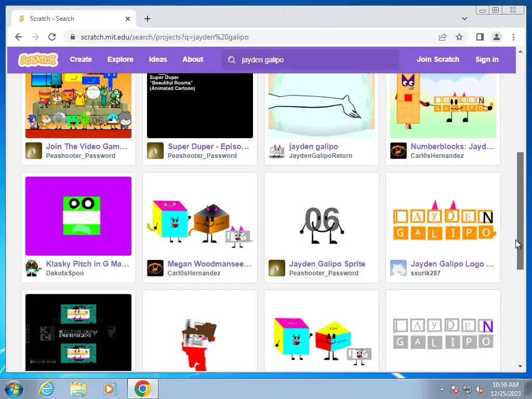This screenshot has height=399, width=532.
Task: Open Jayden Galipo Logo ... project title
Action: pos(452,264)
